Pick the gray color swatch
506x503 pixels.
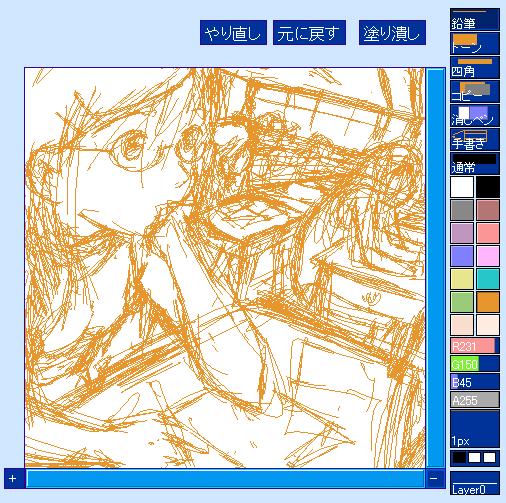(462, 210)
